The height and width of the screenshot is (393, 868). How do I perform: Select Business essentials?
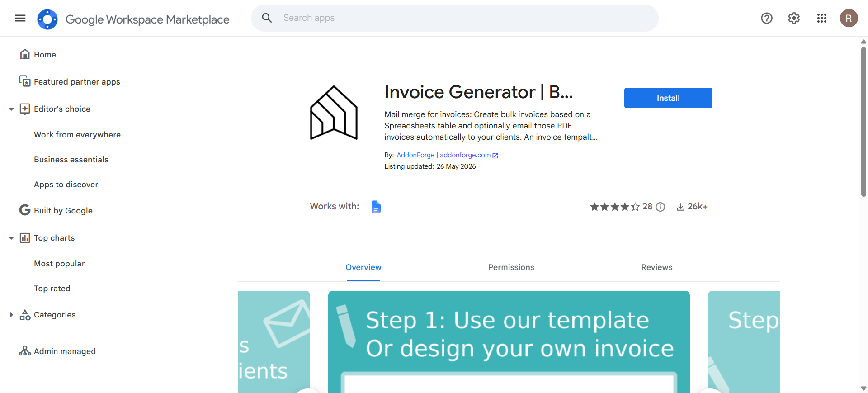coord(71,160)
